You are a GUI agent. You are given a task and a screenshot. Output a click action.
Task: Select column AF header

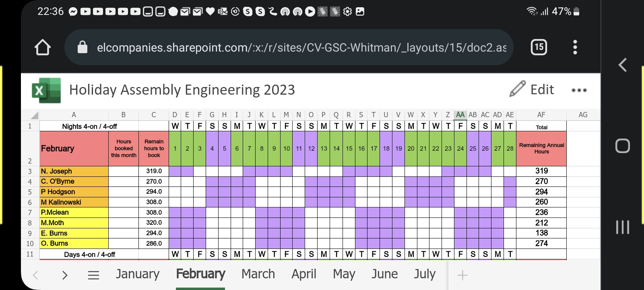541,115
